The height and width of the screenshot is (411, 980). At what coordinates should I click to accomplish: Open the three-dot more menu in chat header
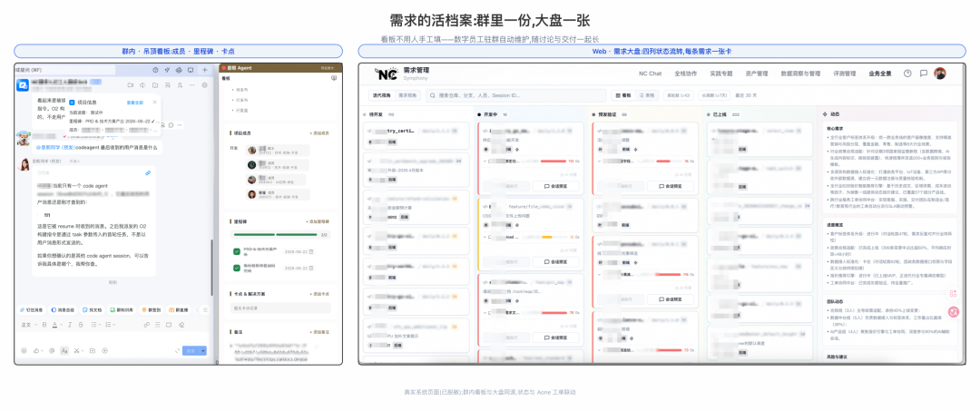pyautogui.click(x=191, y=85)
